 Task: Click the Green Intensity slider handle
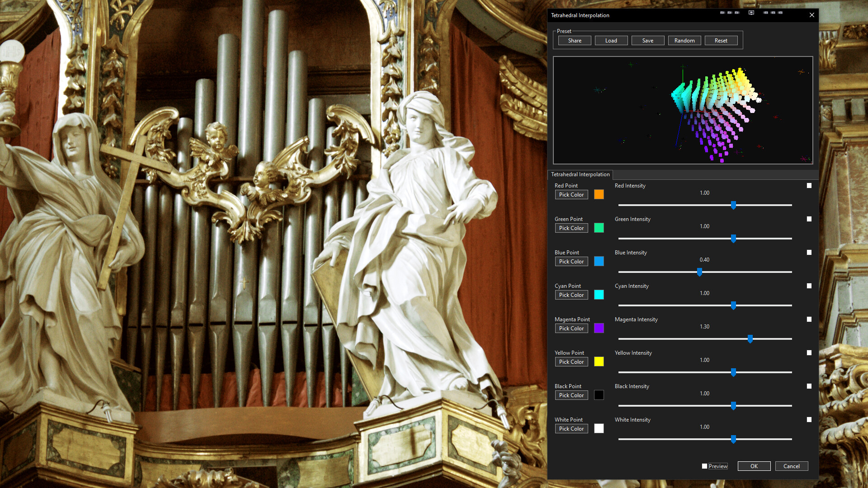point(733,239)
